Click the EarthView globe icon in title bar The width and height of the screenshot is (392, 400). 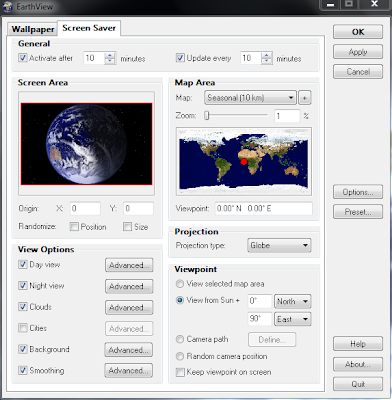pyautogui.click(x=7, y=6)
